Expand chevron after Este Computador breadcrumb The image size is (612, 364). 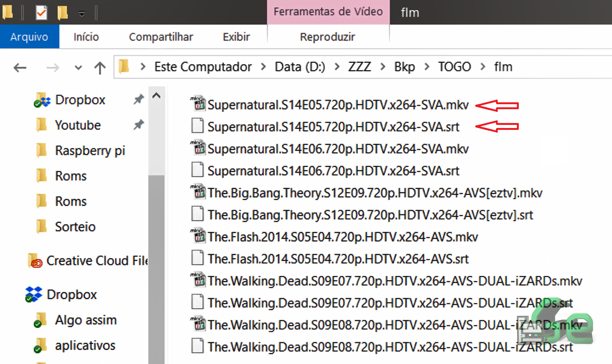click(x=263, y=67)
